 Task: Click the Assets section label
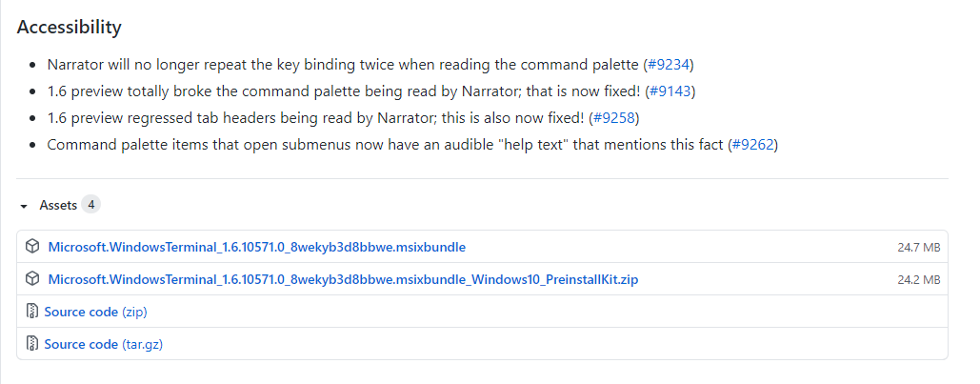pyautogui.click(x=58, y=205)
